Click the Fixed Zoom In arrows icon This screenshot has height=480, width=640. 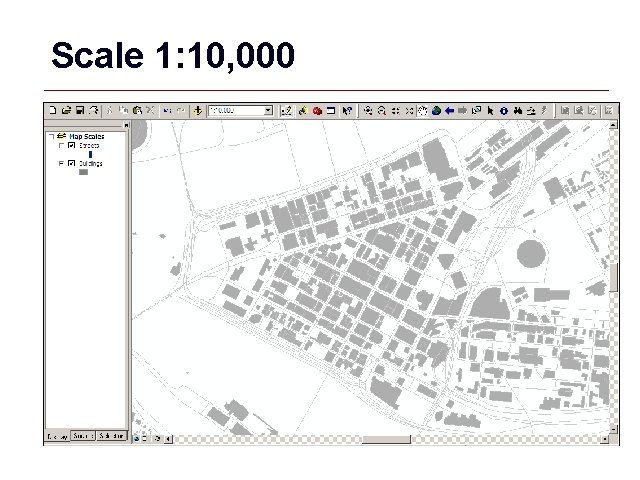(395, 111)
